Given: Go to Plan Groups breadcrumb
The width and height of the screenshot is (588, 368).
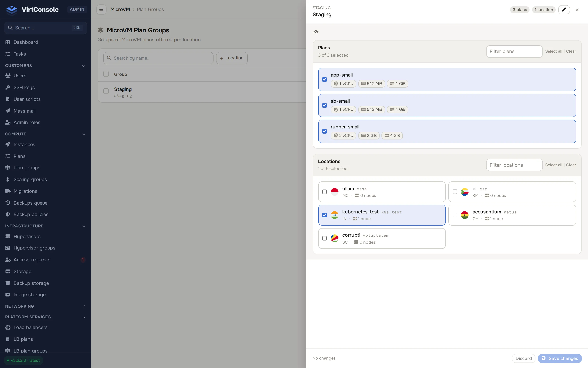Looking at the screenshot, I should [x=150, y=10].
